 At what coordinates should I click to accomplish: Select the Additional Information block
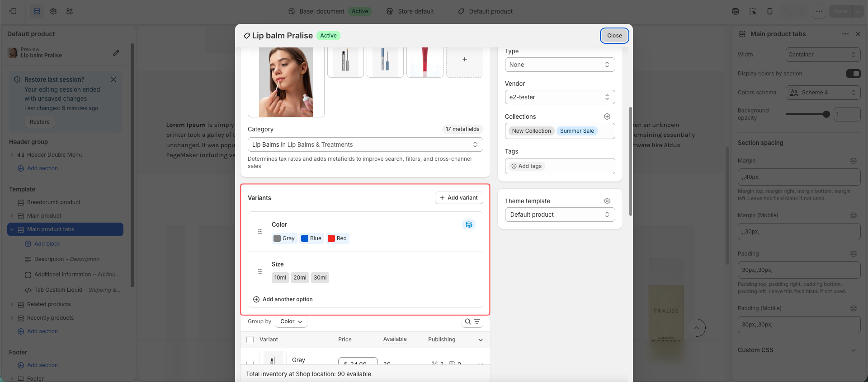tap(72, 275)
